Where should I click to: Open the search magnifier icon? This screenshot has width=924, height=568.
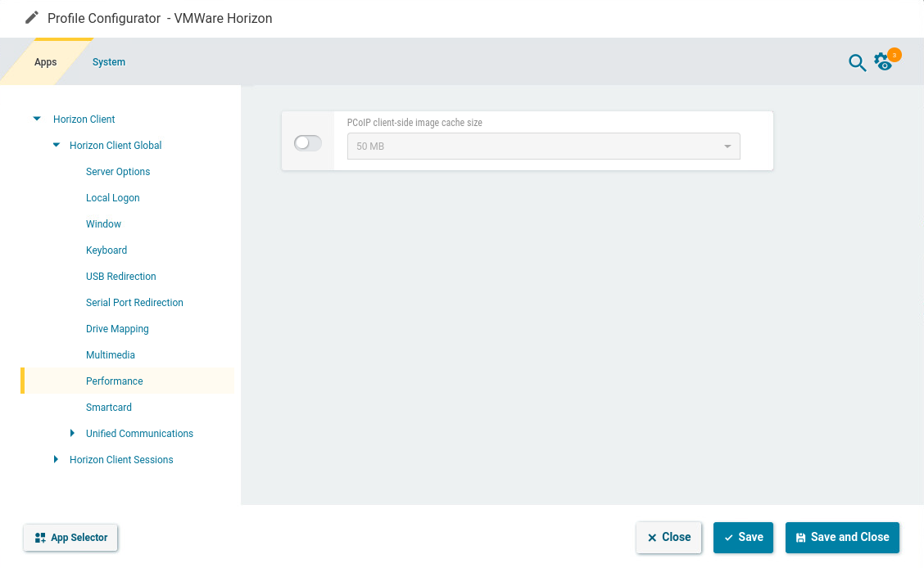[857, 62]
